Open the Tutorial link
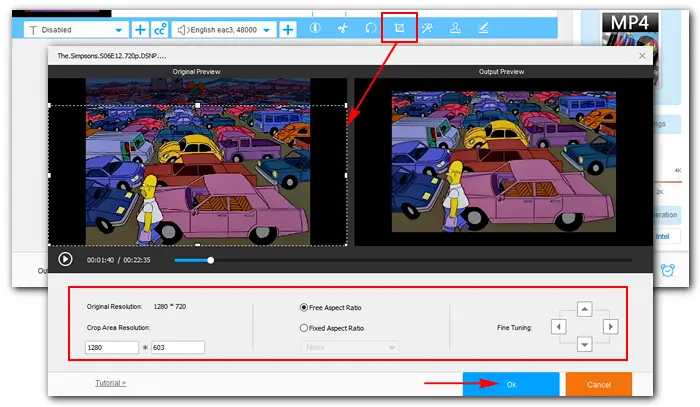The image size is (700, 407). pyautogui.click(x=110, y=383)
